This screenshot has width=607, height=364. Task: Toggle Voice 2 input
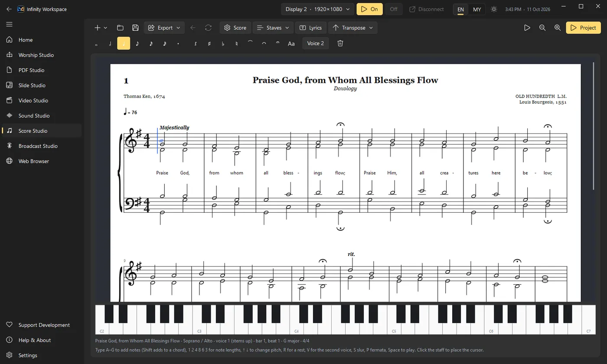coord(316,43)
